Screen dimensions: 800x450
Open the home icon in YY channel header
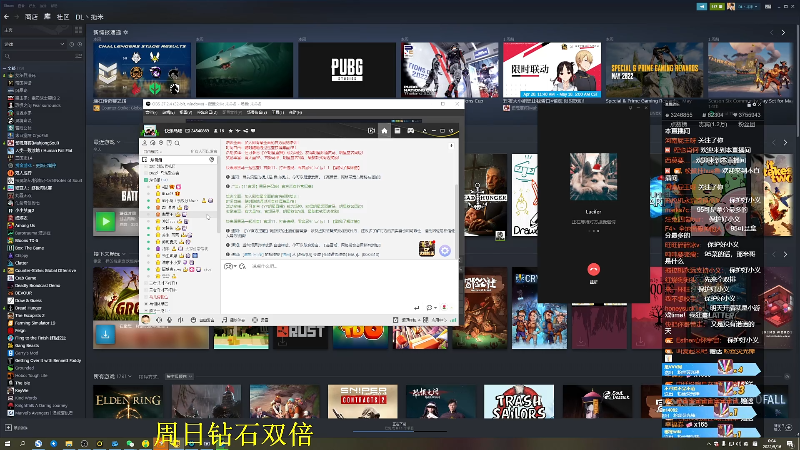(x=384, y=131)
